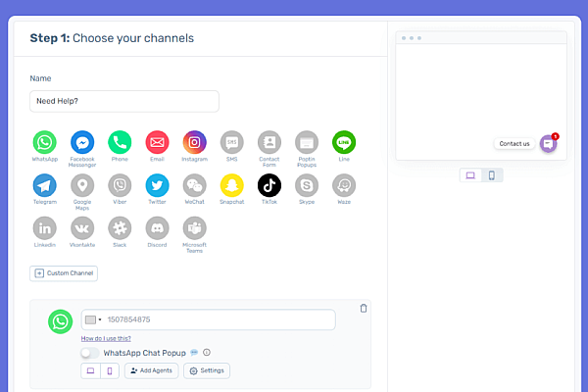588x392 pixels.
Task: Choose the Phone channel icon
Action: 120,142
